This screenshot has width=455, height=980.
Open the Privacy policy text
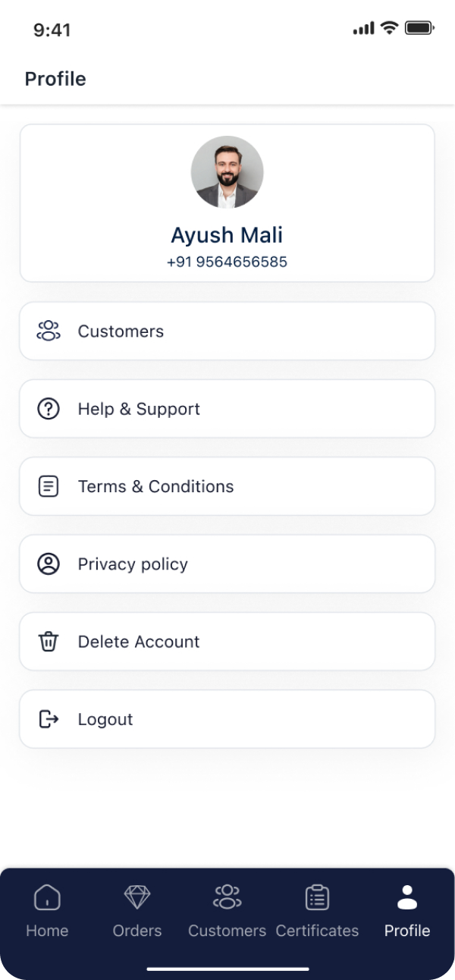click(133, 564)
